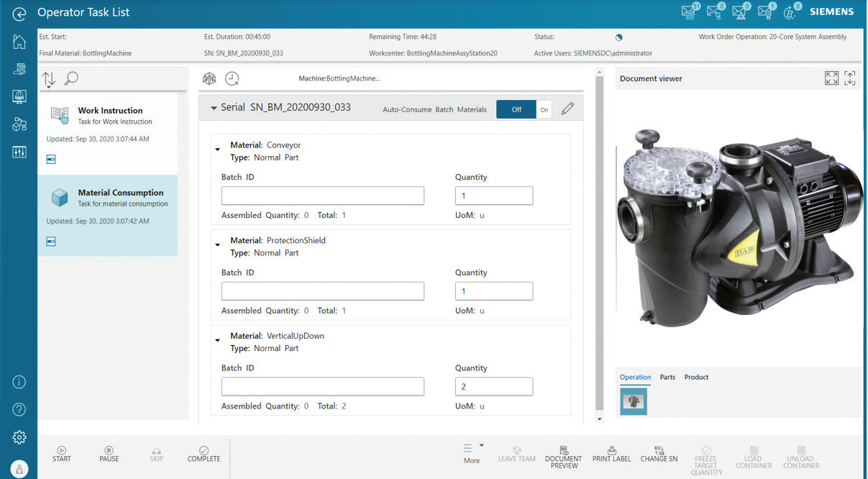Viewport: 868px width, 479px height.
Task: Switch to the Product tab
Action: tap(696, 377)
